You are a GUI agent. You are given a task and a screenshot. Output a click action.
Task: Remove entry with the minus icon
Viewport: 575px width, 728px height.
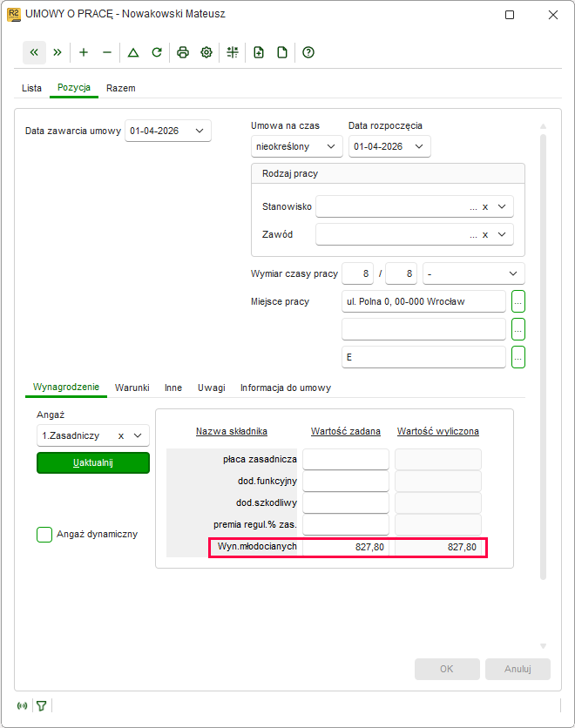(107, 52)
